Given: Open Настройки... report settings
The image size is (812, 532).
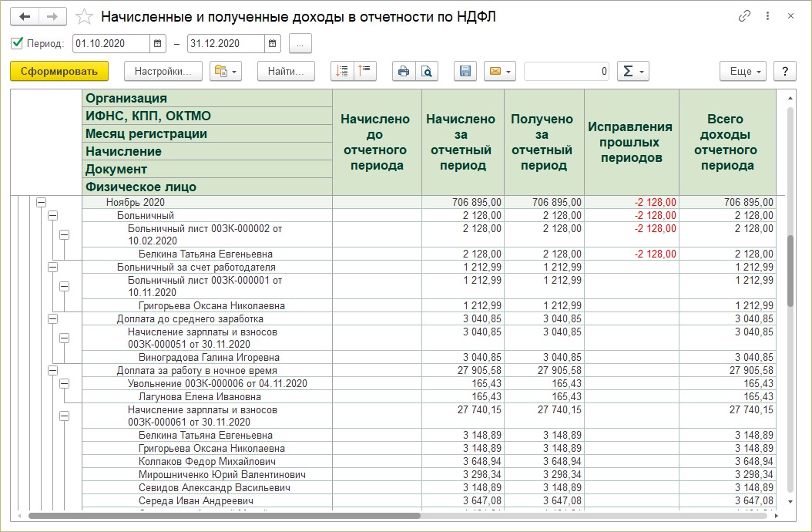Looking at the screenshot, I should pos(162,71).
